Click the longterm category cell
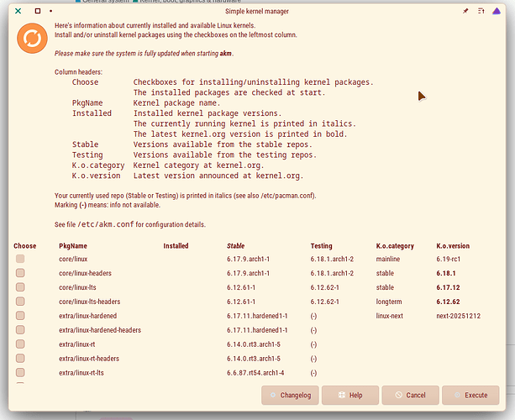Viewport: 515px width, 420px height. (x=389, y=302)
